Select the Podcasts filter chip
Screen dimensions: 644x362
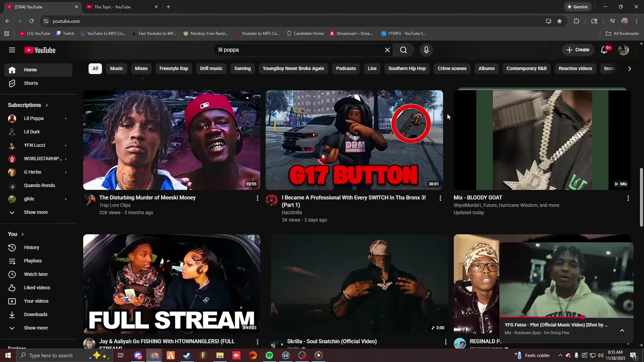click(346, 68)
